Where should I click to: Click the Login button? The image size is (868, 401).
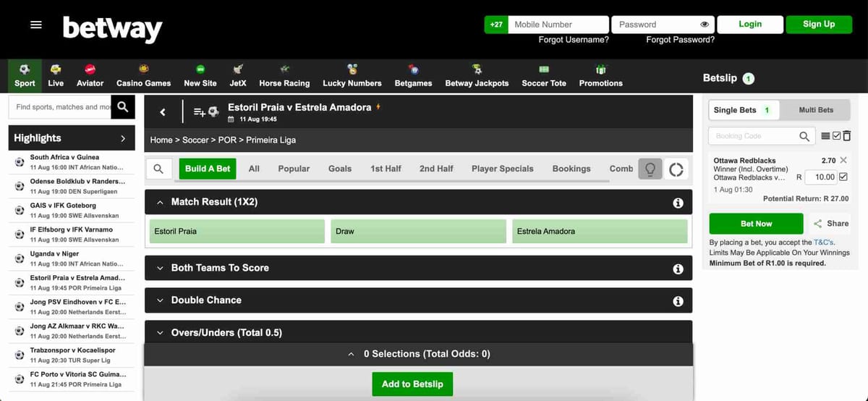point(750,25)
